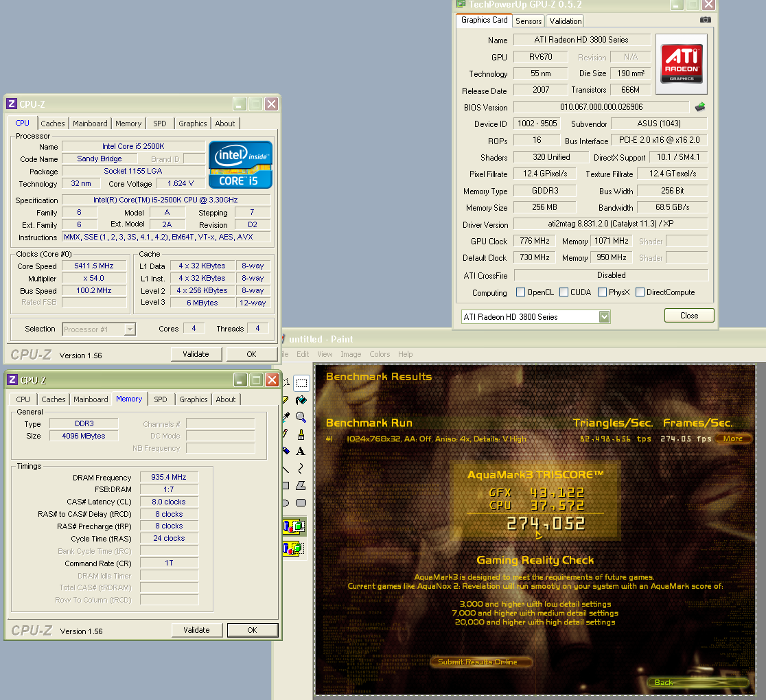
Task: Open the Image menu in Paint
Action: coord(351,354)
